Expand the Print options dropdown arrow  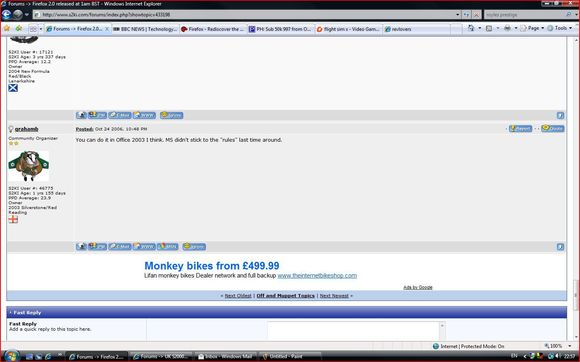[x=515, y=28]
